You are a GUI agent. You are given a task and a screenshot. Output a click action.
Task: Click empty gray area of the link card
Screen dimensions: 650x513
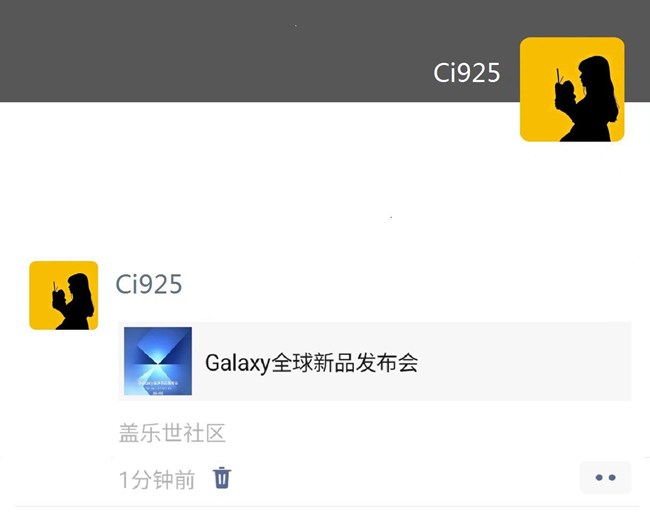tap(526, 361)
